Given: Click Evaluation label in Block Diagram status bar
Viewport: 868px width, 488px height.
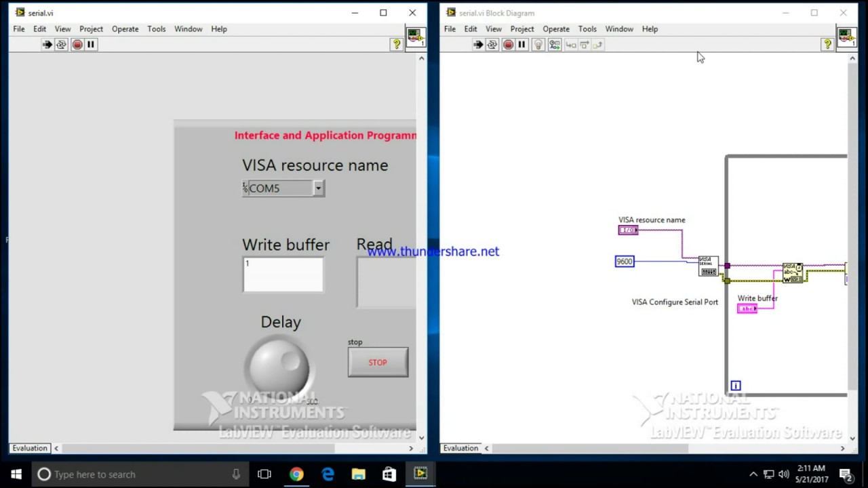Looking at the screenshot, I should point(461,448).
